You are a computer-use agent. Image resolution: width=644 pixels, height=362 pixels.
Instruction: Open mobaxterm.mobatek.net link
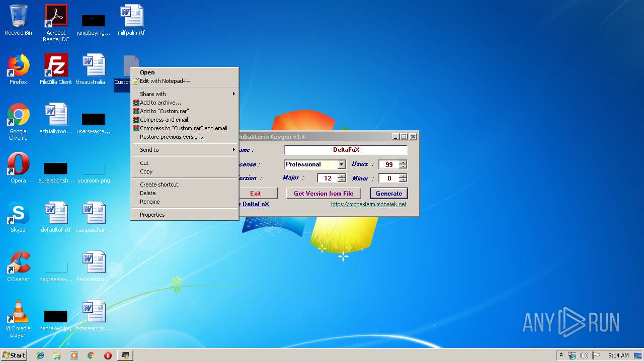368,204
